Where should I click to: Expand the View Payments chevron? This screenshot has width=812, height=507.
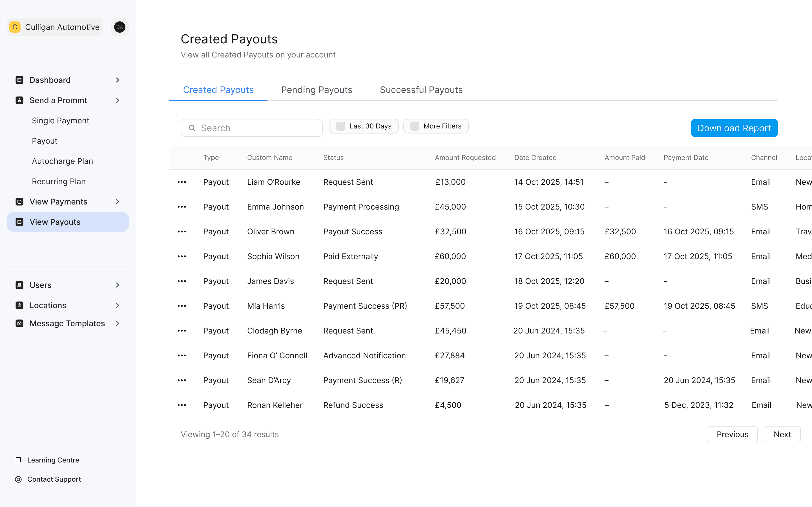(118, 201)
